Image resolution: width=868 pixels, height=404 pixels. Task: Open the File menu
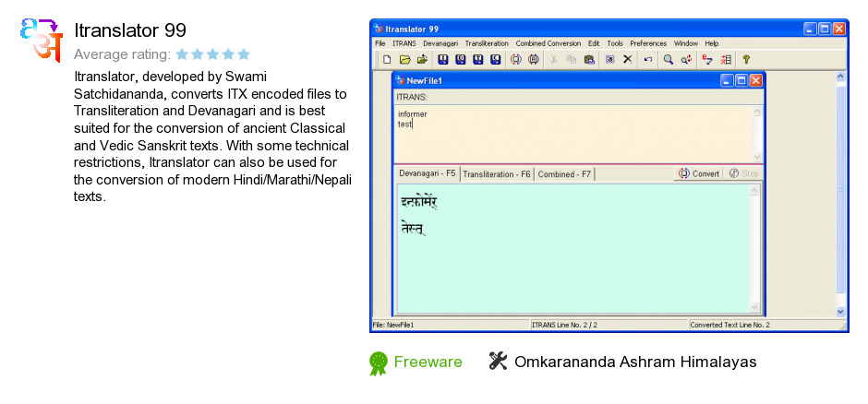tap(380, 43)
